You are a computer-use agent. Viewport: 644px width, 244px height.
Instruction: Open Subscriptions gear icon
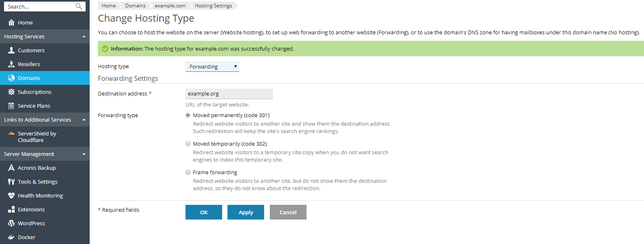(x=11, y=92)
